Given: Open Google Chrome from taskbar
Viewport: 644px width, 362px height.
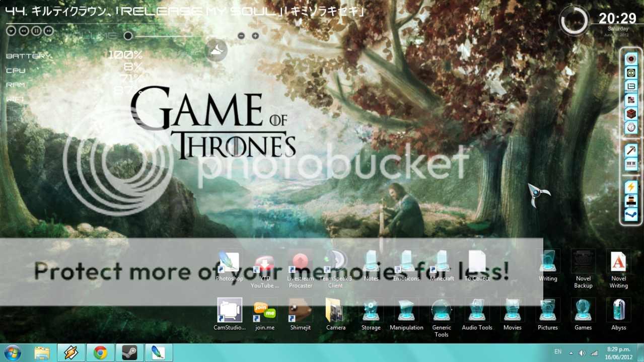Looking at the screenshot, I should pos(100,352).
